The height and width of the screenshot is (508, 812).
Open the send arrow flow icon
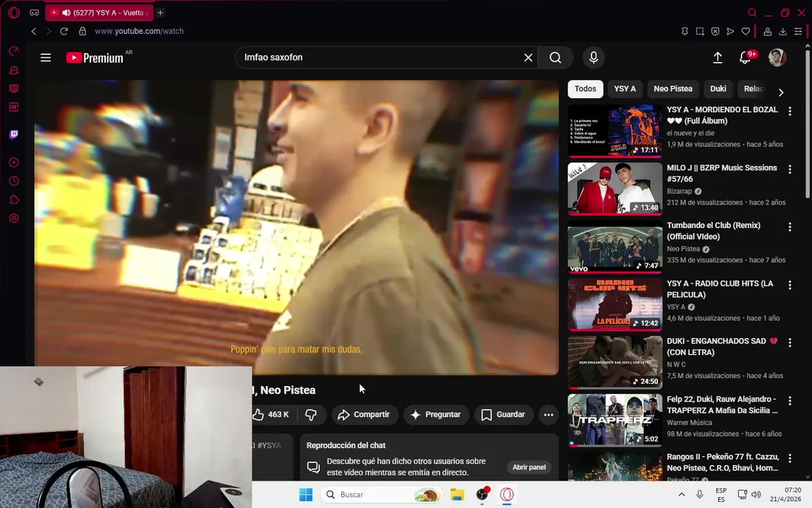[730, 31]
